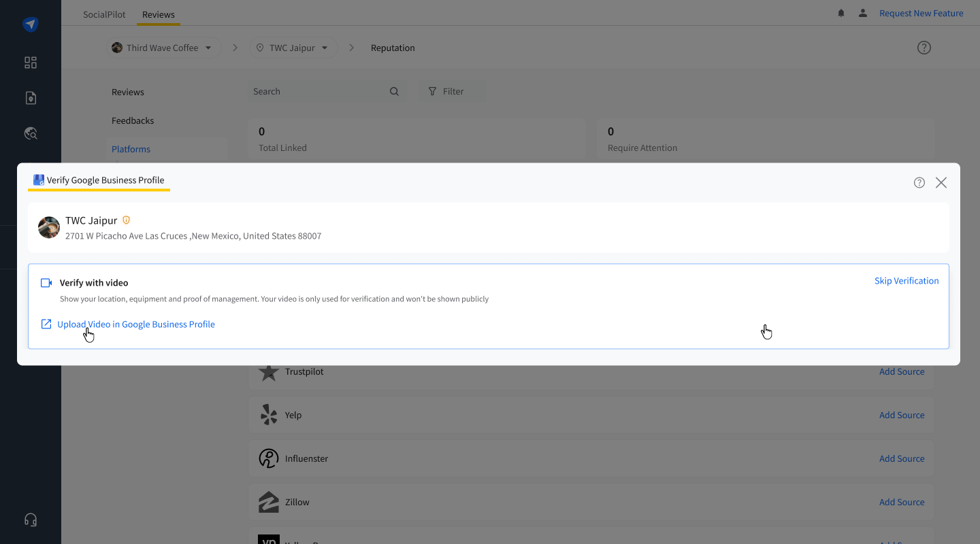The image size is (980, 544).
Task: Click into the Search input field
Action: (x=328, y=91)
